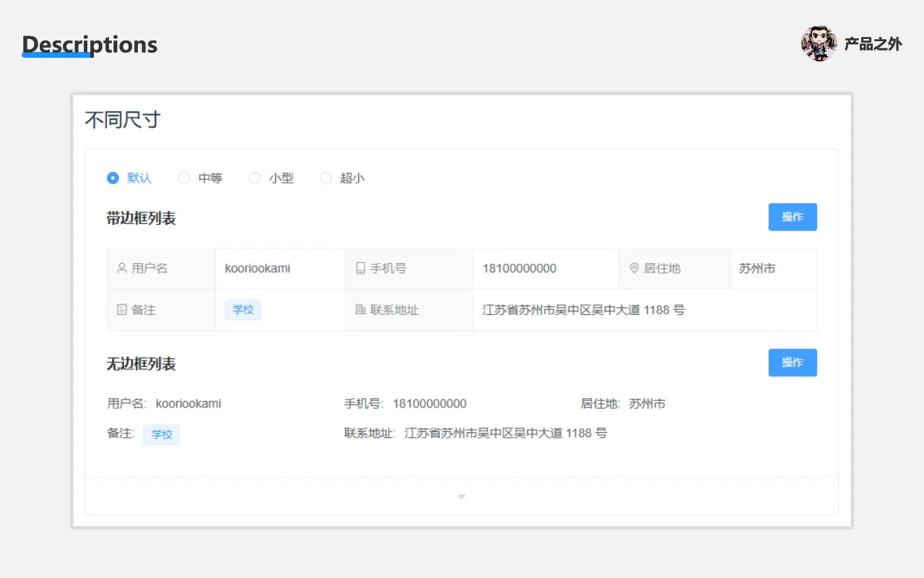Select the 默认 size radio button
This screenshot has height=578, width=924.
(113, 178)
